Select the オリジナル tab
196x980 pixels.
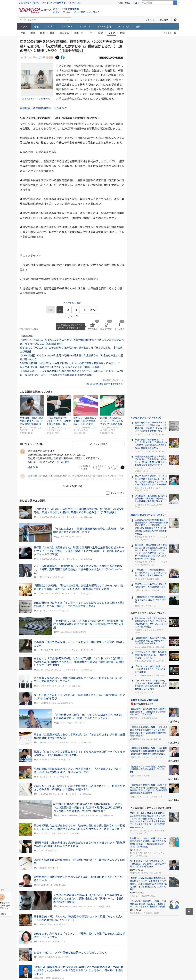point(85,27)
